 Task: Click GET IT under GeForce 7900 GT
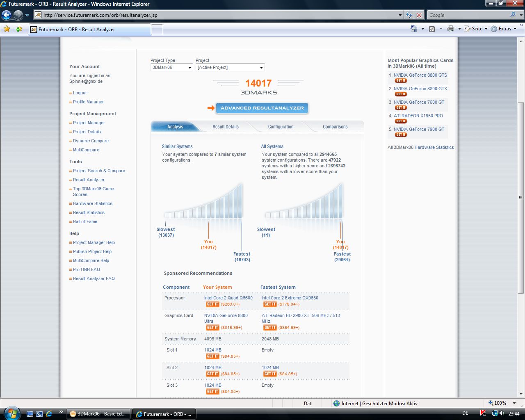[x=401, y=135]
